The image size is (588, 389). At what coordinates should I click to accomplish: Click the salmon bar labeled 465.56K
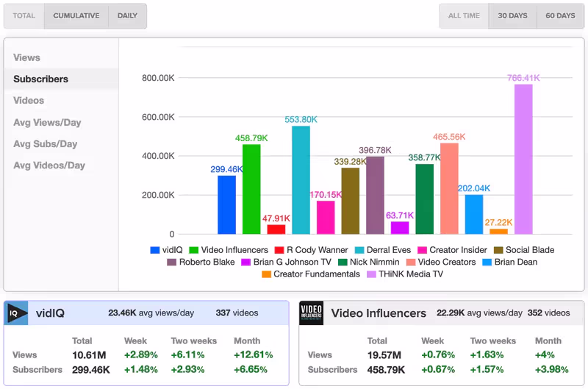tap(449, 189)
